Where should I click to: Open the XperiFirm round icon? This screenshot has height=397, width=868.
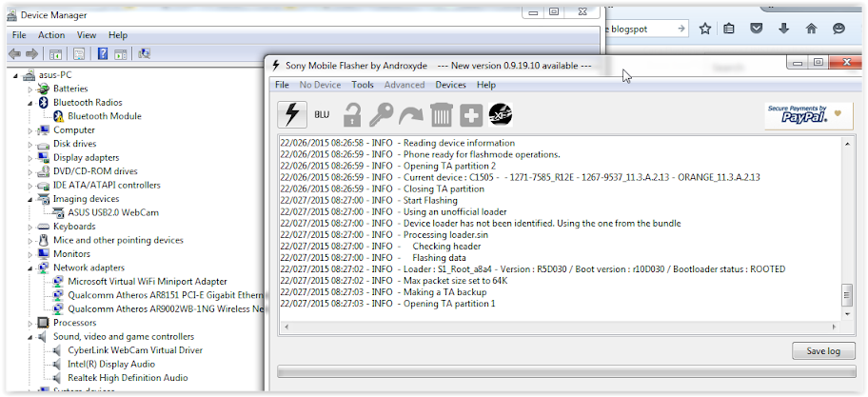(x=501, y=114)
